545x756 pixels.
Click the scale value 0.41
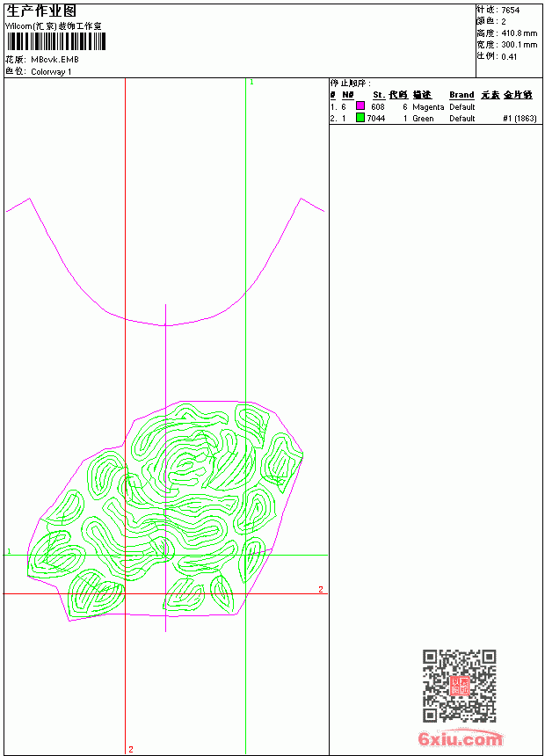click(x=509, y=56)
